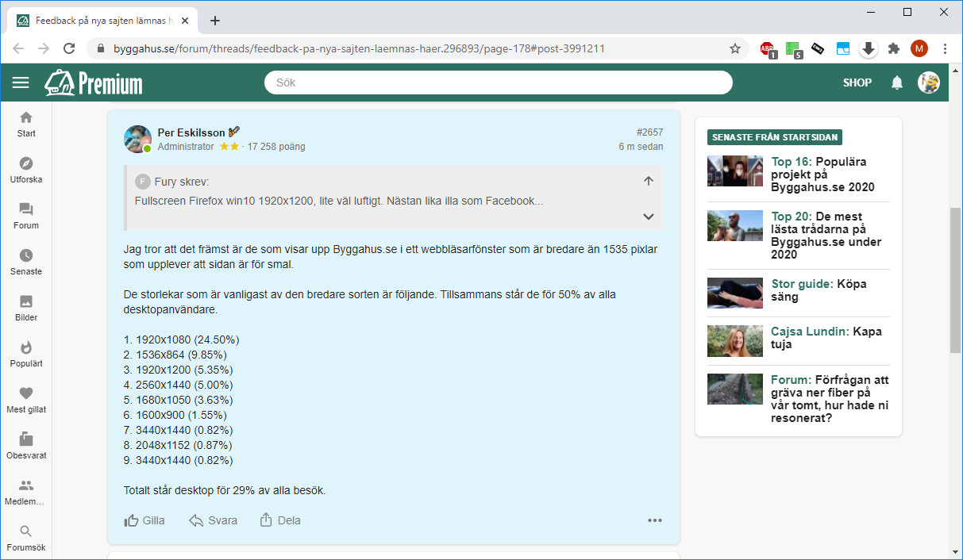Open Chrome's three-dot menu
Screen dimensions: 963x560
coord(945,48)
